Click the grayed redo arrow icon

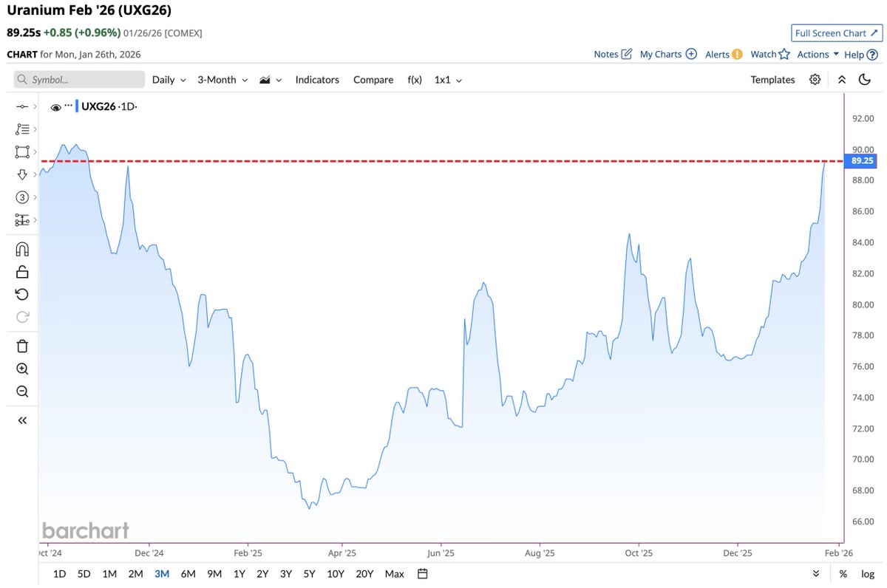click(22, 317)
